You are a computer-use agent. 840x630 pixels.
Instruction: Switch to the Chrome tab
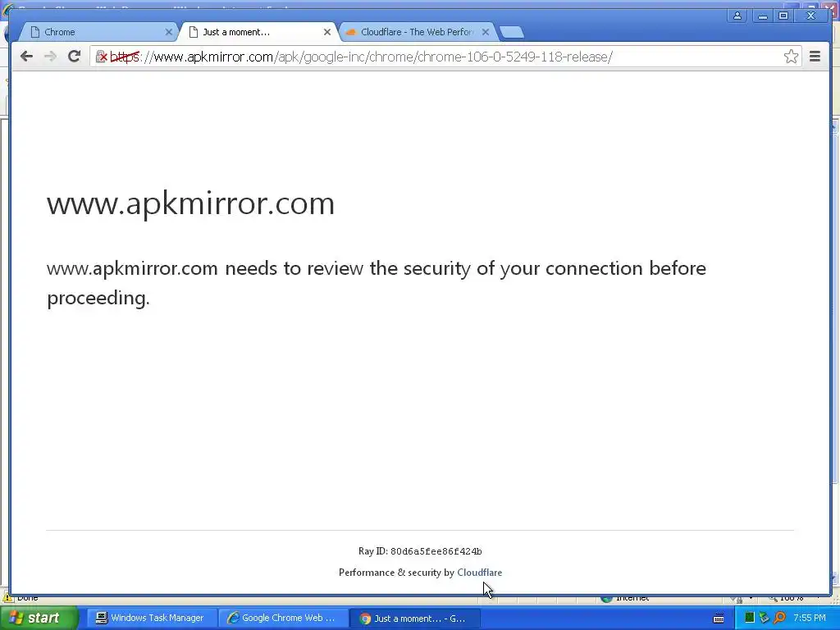pos(99,32)
